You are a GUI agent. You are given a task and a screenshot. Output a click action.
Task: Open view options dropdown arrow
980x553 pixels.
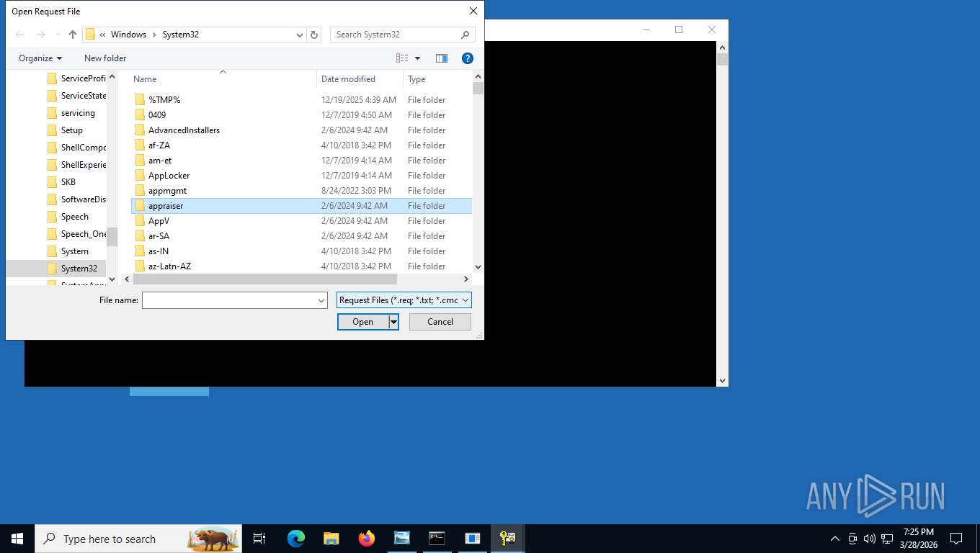[417, 58]
